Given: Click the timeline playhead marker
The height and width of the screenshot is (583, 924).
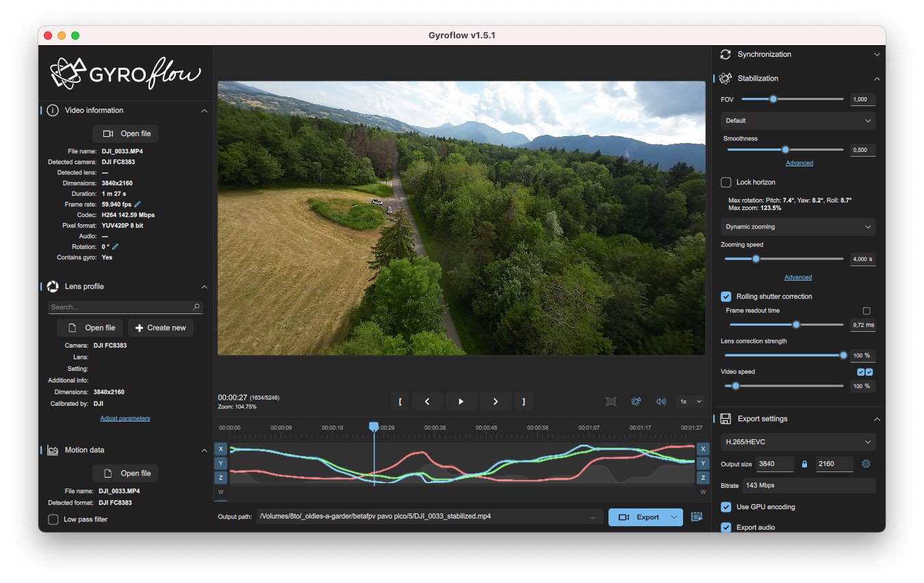Looking at the screenshot, I should coord(374,426).
